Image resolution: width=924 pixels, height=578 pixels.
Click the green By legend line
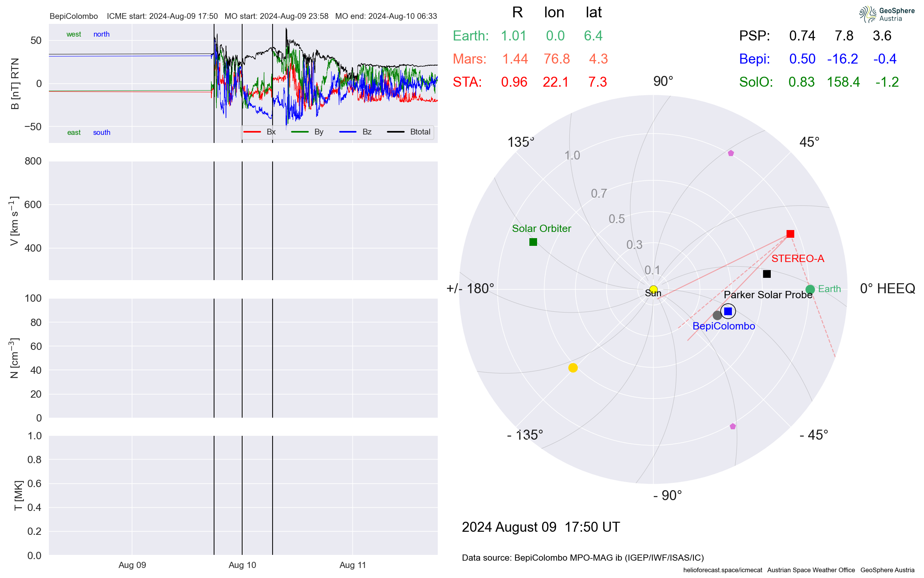click(x=300, y=132)
